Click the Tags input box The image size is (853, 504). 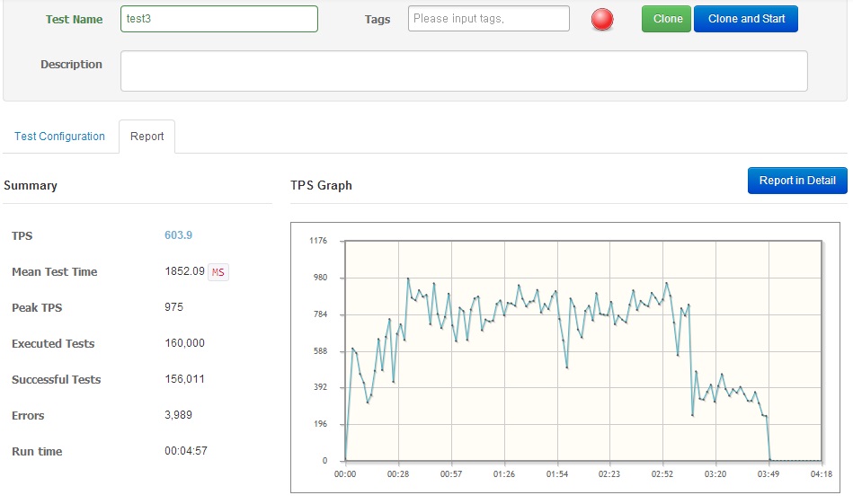tap(488, 19)
